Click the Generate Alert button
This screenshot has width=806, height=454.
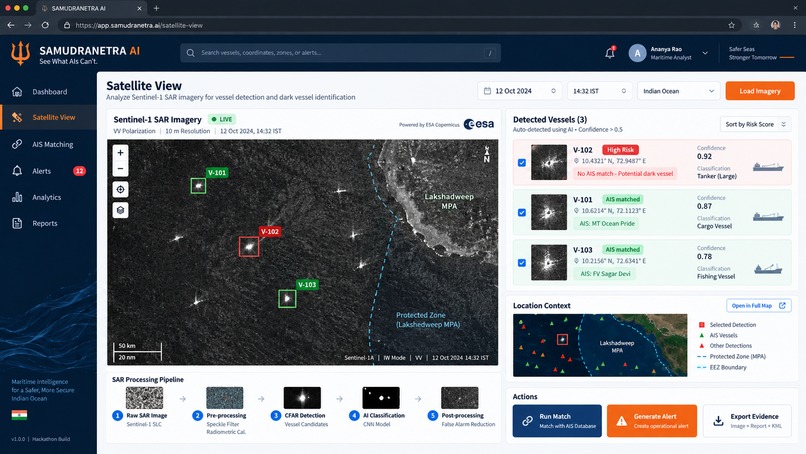652,421
